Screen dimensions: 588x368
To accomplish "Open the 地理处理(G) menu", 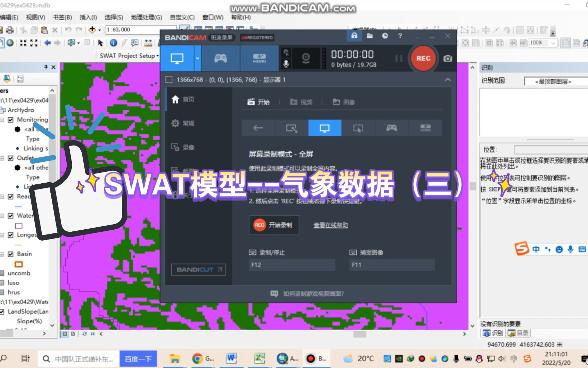I will [146, 17].
